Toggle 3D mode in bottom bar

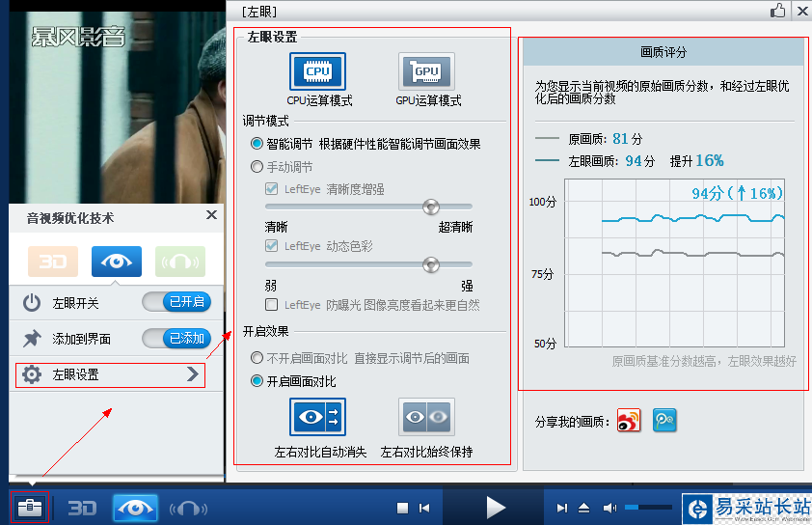[82, 509]
